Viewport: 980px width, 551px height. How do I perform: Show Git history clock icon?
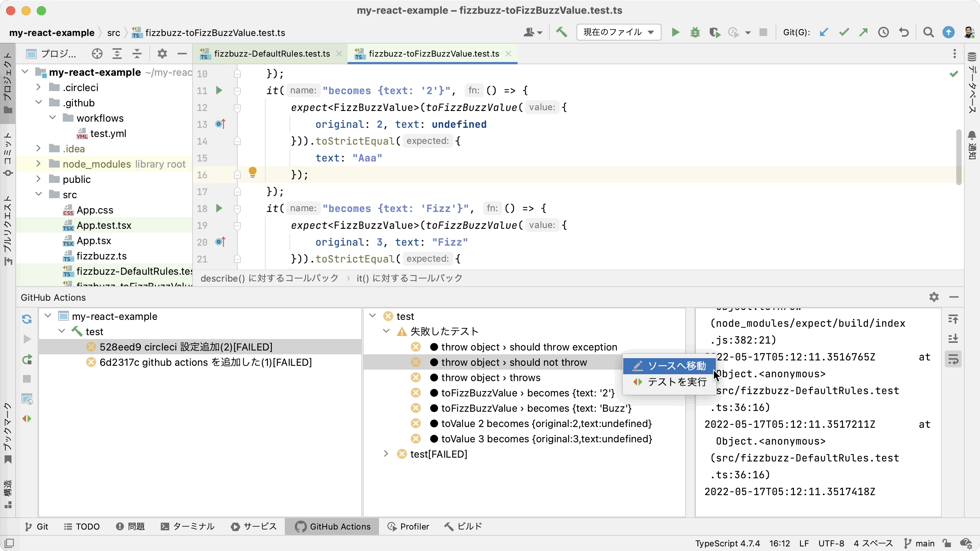coord(884,33)
